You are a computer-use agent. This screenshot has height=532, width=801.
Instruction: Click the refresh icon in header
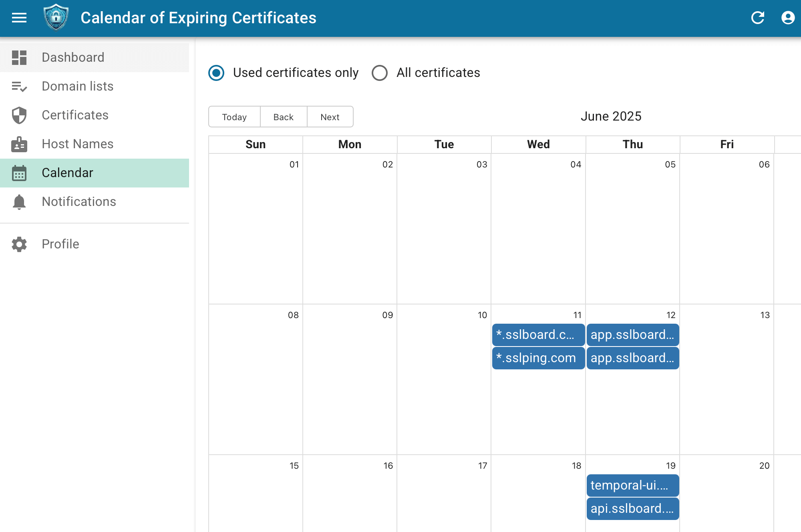(x=757, y=18)
